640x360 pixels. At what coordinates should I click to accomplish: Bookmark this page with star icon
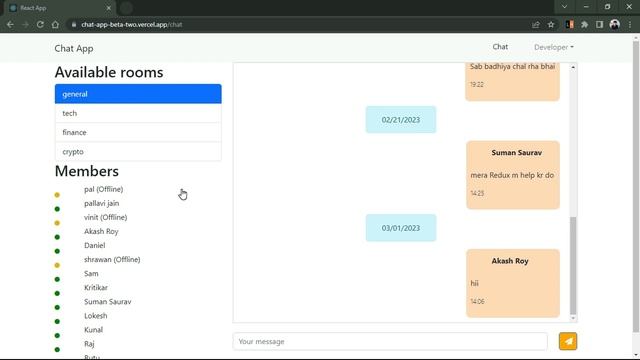(551, 24)
